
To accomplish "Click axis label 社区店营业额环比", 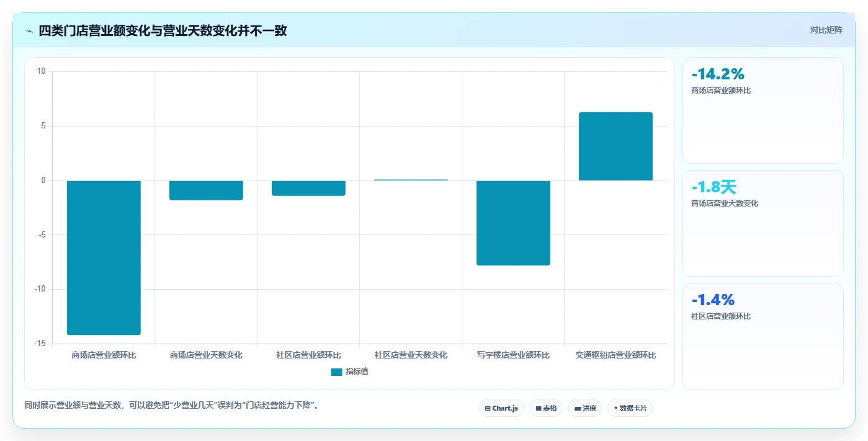I will pos(308,355).
